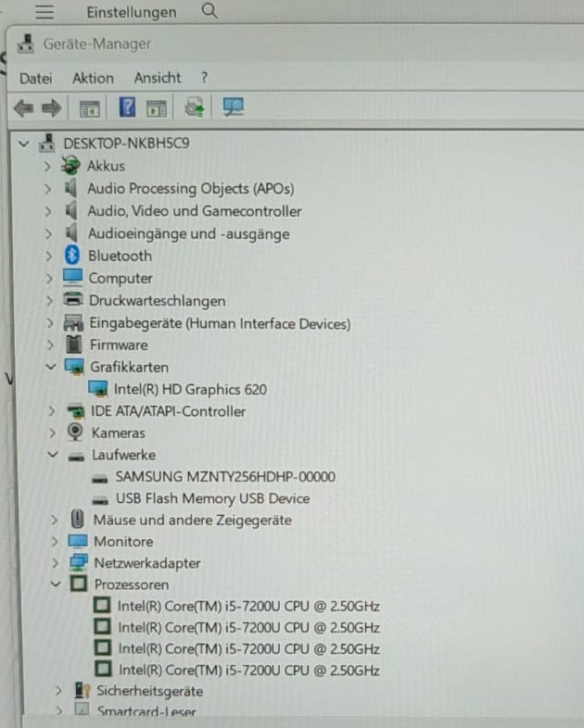Click the Bluetooth category icon

coord(72,256)
